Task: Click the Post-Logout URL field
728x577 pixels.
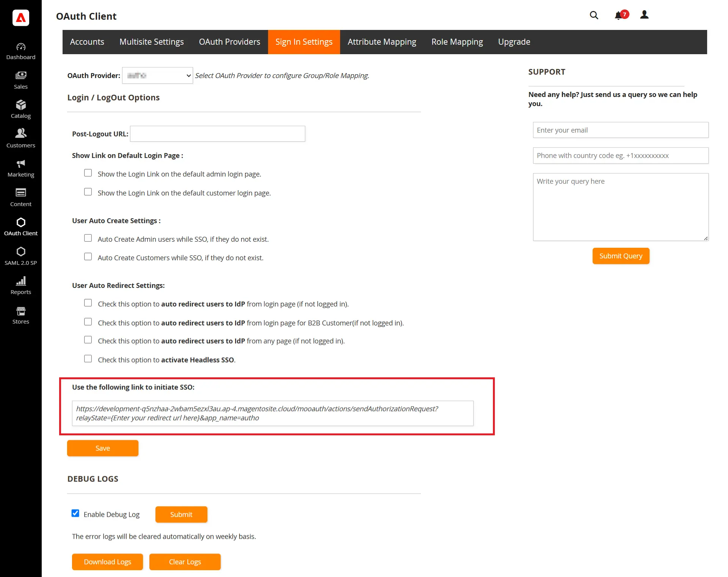Action: (x=218, y=134)
